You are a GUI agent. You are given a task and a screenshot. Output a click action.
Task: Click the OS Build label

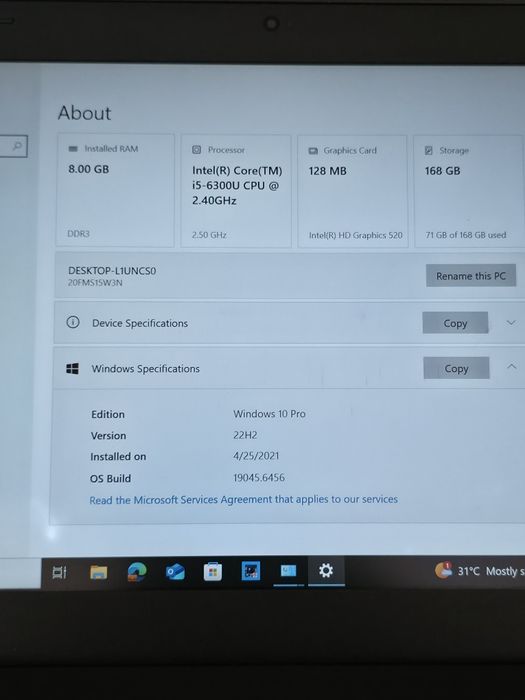(110, 479)
